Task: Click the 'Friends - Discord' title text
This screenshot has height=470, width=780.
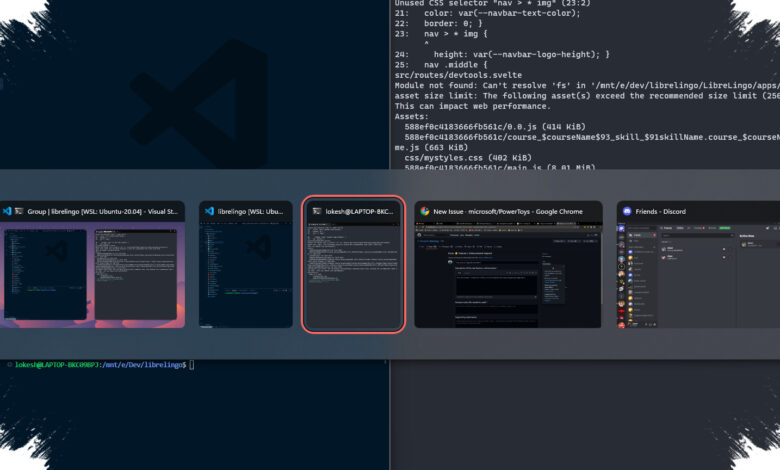Action: 661,211
